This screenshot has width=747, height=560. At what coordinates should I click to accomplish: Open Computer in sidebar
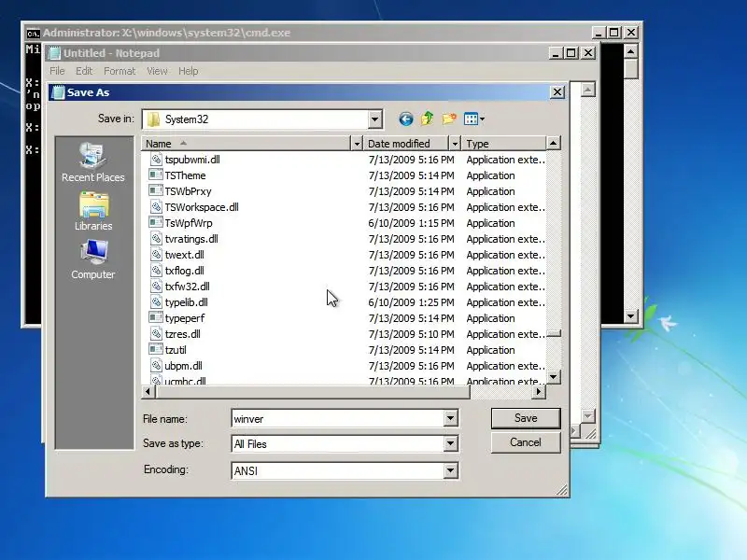92,259
